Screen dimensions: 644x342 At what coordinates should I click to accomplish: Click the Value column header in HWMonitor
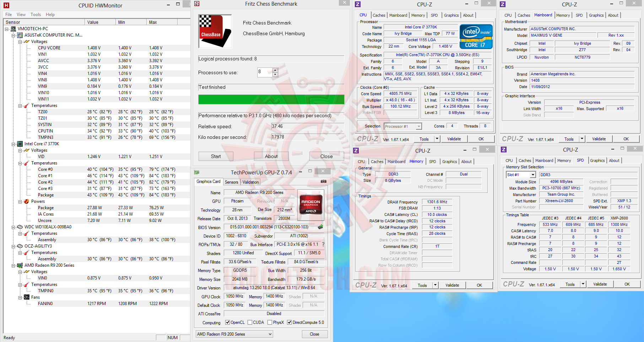[x=101, y=22]
